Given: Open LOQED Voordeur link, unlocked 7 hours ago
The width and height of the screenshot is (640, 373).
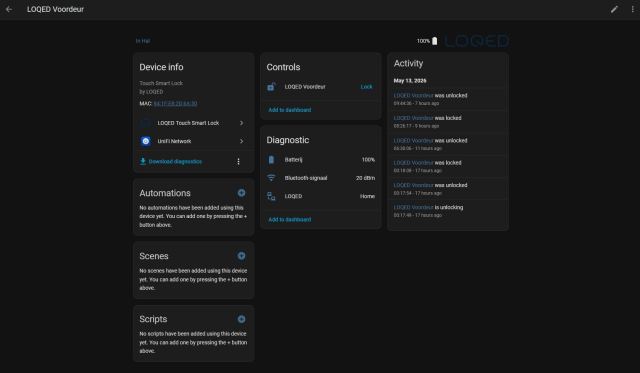Looking at the screenshot, I should click(x=413, y=95).
